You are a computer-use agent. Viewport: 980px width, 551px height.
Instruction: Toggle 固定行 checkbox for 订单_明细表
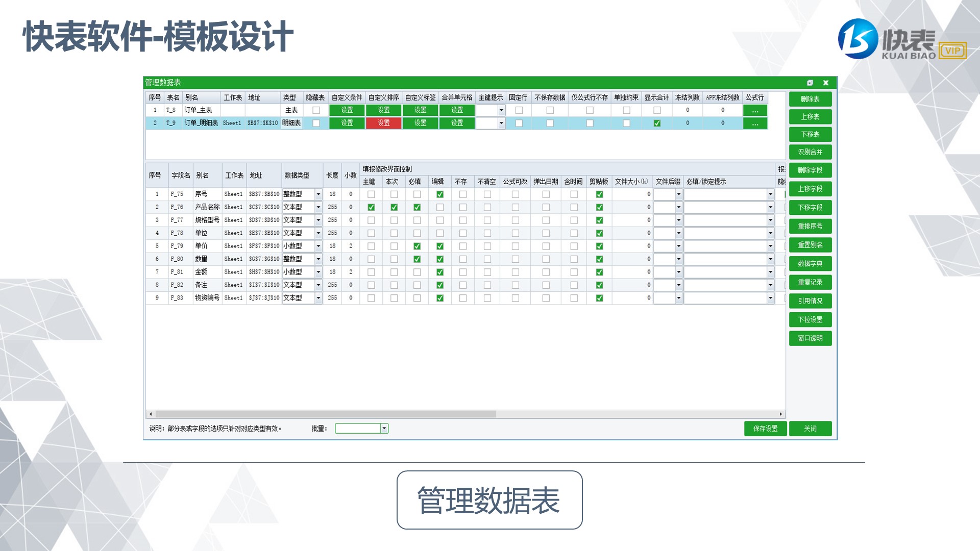coord(519,123)
